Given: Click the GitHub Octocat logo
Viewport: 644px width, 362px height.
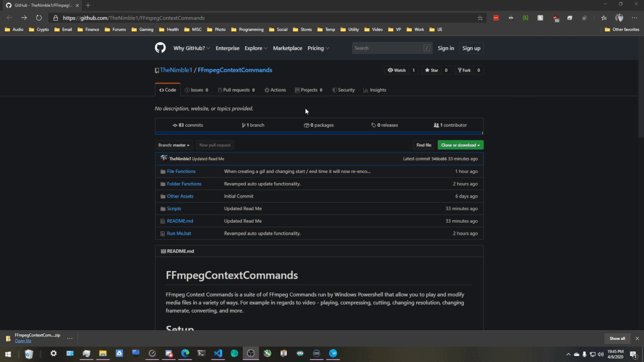Looking at the screenshot, I should (x=160, y=48).
